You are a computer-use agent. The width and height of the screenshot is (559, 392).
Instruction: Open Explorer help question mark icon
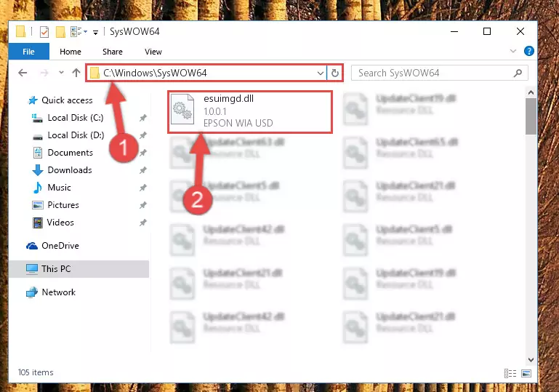coord(528,51)
